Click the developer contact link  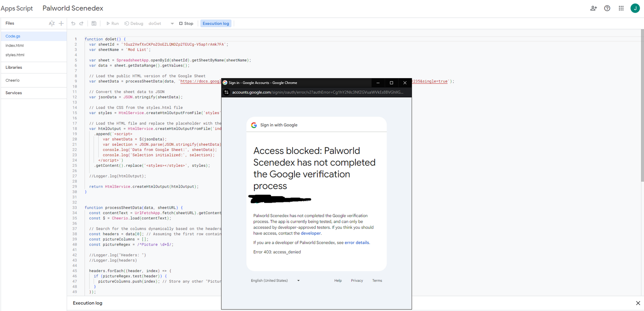pos(311,233)
